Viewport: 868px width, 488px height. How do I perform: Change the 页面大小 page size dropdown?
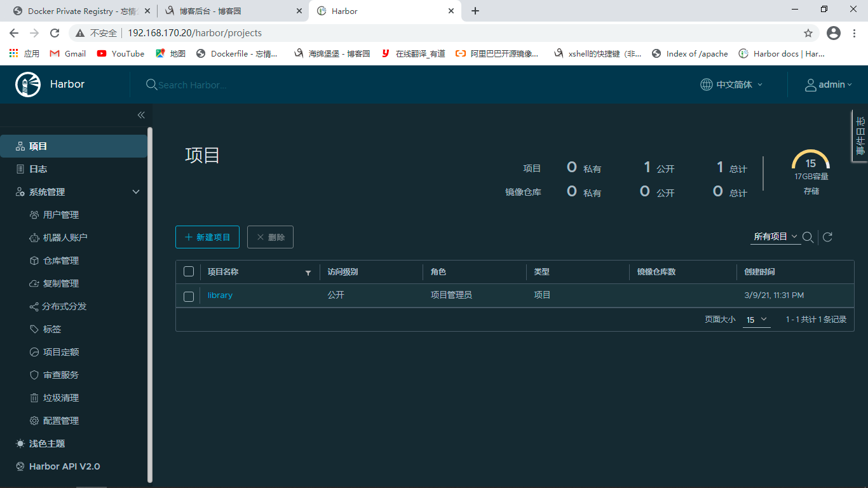(757, 320)
